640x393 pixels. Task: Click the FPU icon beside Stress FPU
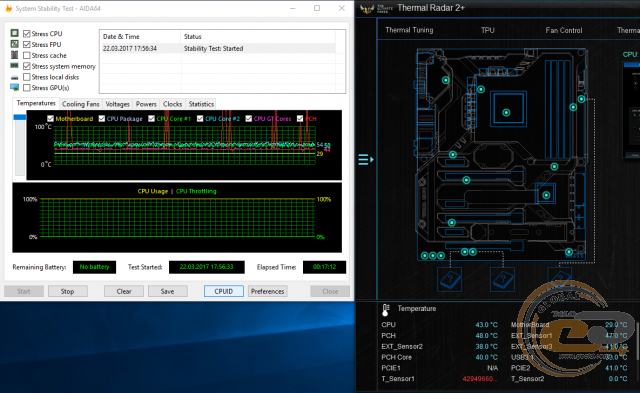click(x=15, y=44)
